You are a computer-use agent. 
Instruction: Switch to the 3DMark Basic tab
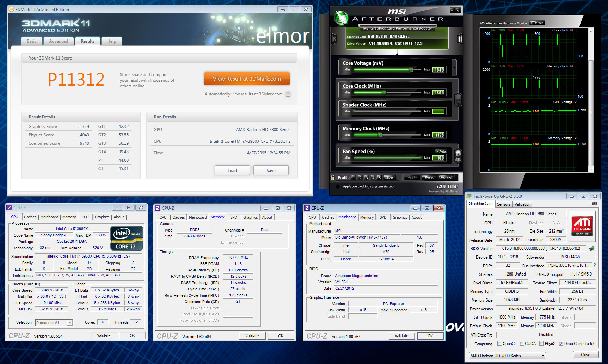tap(32, 41)
